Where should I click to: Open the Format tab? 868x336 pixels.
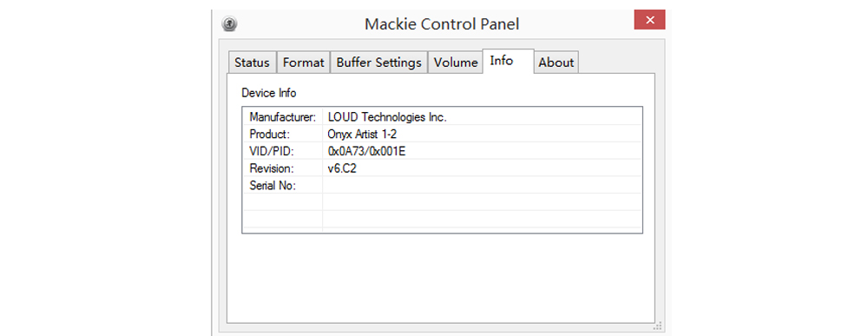pyautogui.click(x=303, y=63)
